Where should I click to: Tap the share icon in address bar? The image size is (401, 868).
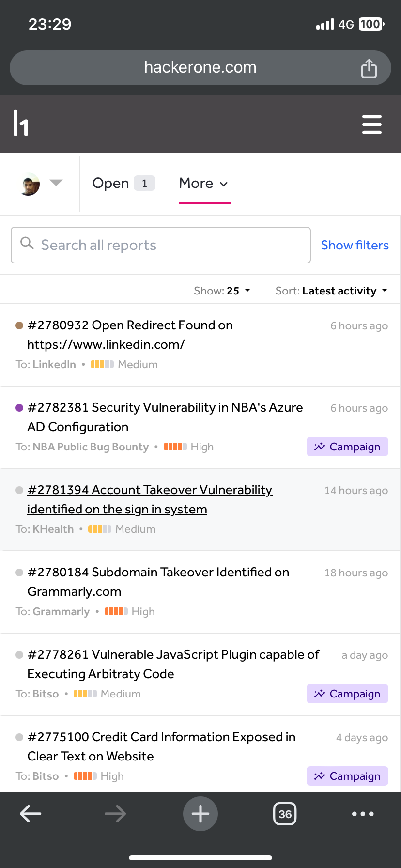(x=369, y=68)
